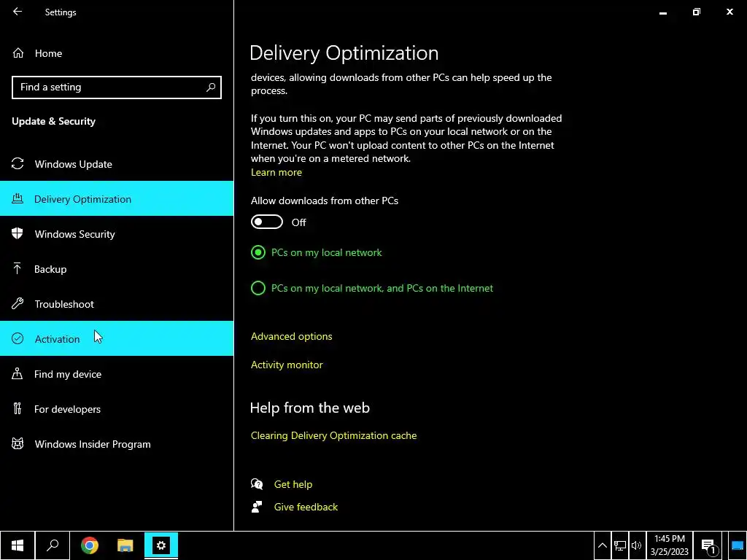Image resolution: width=747 pixels, height=560 pixels.
Task: Click the Windows Insider Program cat icon
Action: tap(18, 444)
